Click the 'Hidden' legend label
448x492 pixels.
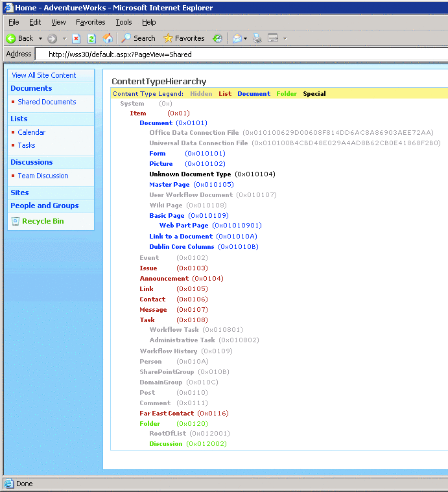(201, 94)
